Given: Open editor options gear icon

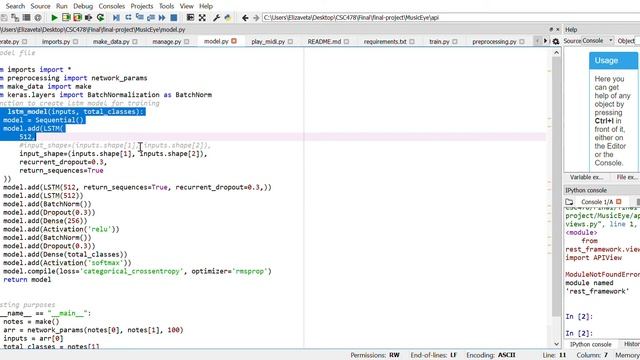Looking at the screenshot, I should (x=556, y=42).
